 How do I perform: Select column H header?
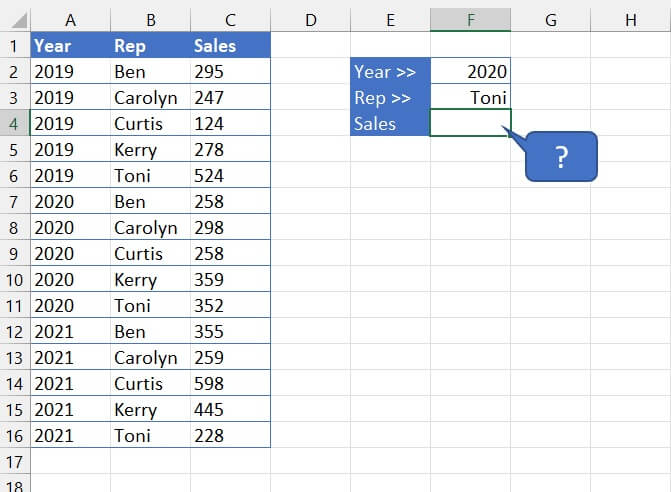click(x=630, y=20)
